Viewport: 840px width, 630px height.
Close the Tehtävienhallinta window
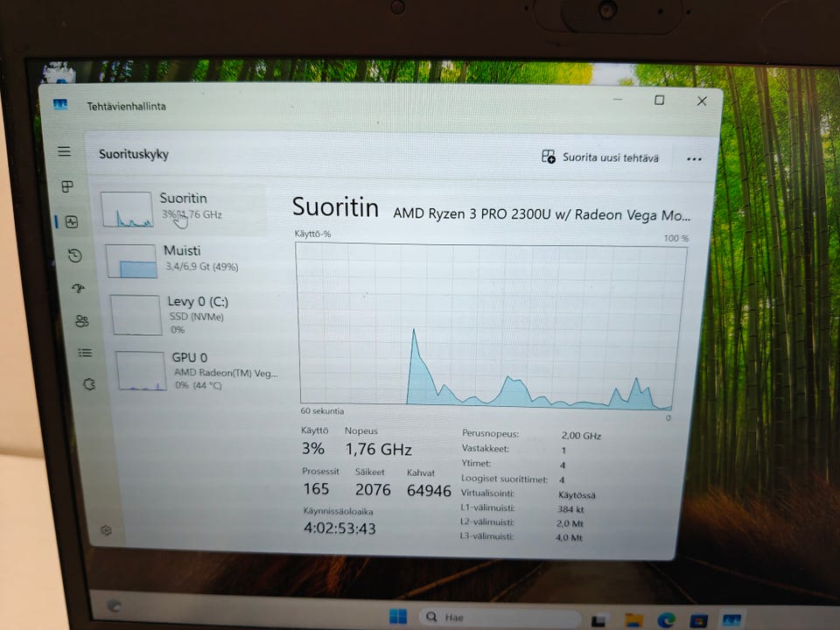tap(702, 101)
